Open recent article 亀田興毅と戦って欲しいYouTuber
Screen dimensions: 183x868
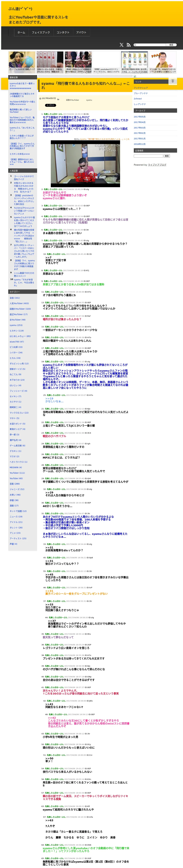click(x=21, y=111)
